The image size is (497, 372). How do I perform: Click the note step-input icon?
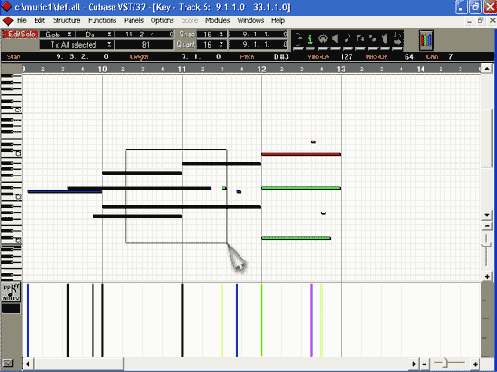tap(347, 40)
